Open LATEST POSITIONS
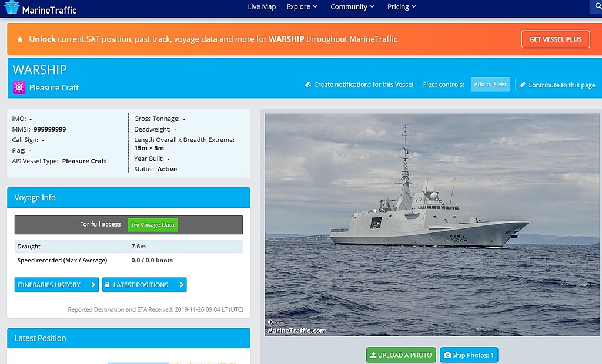The height and width of the screenshot is (364, 602). coord(145,285)
